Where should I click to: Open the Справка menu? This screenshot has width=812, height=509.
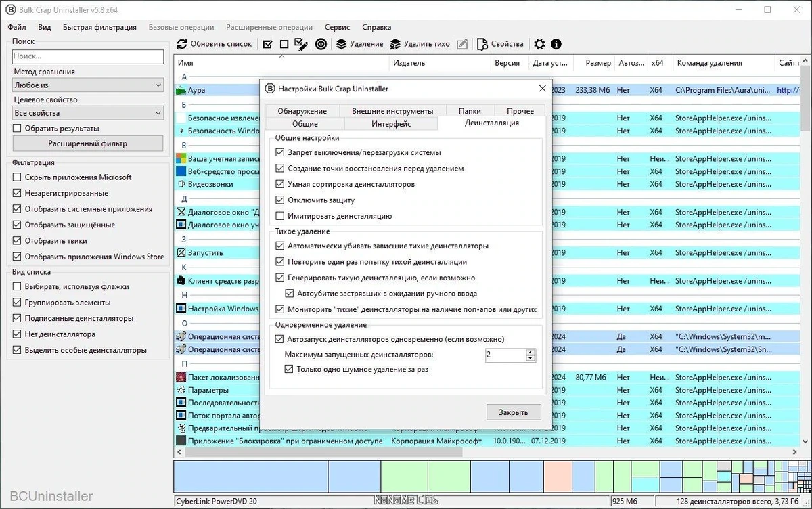[x=376, y=27]
